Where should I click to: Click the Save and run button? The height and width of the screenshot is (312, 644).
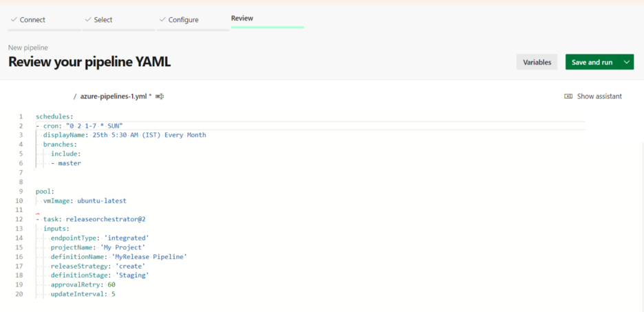pos(592,62)
